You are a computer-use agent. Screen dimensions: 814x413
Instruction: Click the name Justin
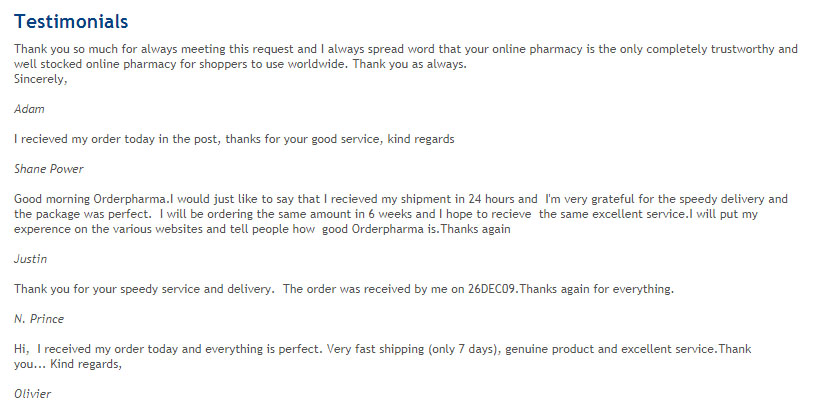[31, 259]
